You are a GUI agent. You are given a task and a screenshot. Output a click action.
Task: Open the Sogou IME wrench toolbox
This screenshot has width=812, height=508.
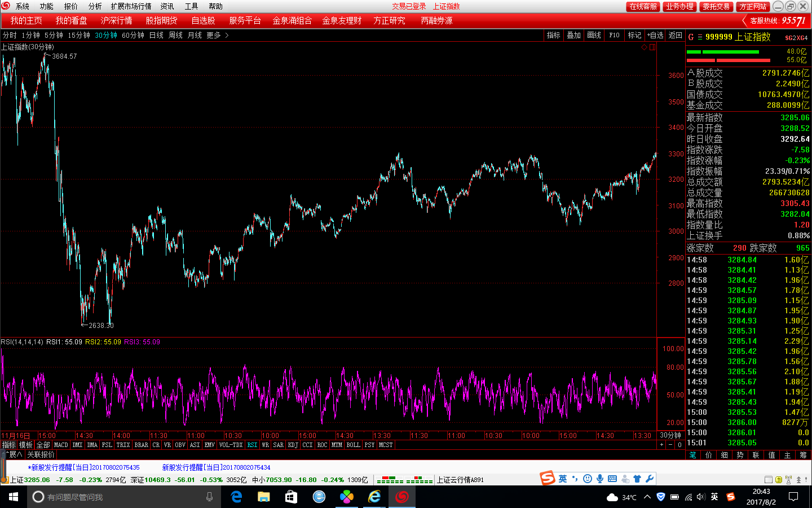[650, 479]
